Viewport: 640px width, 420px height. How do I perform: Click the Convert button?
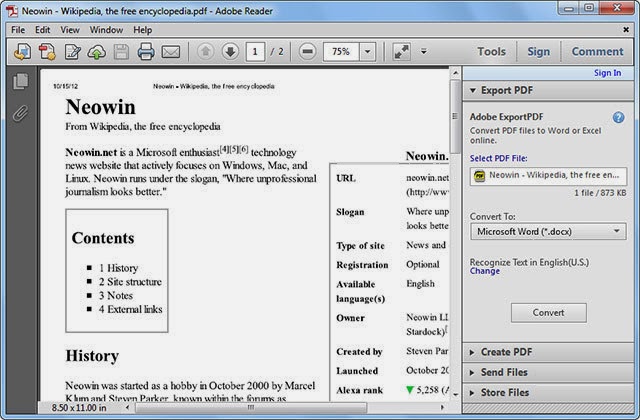click(x=549, y=313)
